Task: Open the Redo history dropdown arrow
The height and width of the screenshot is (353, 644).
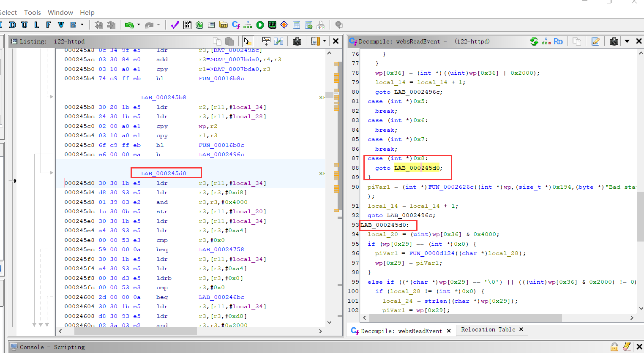Action: tap(158, 25)
